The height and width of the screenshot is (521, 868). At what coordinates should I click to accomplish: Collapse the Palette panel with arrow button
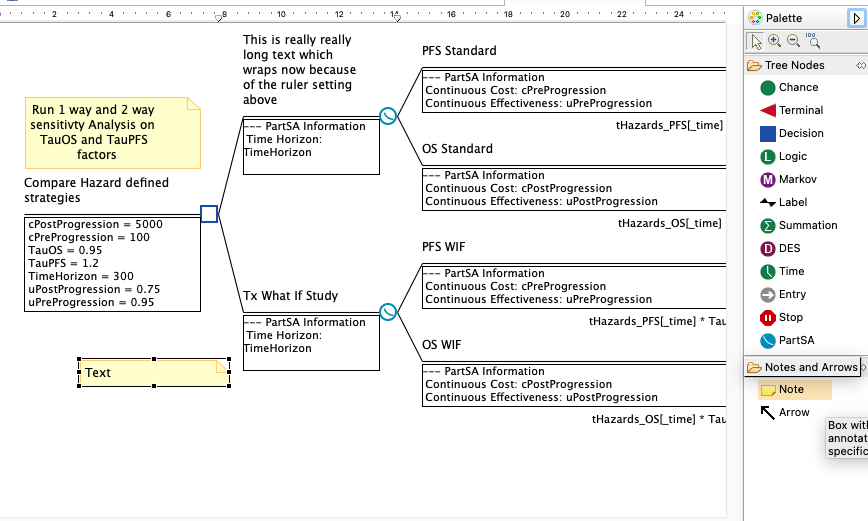[x=857, y=18]
